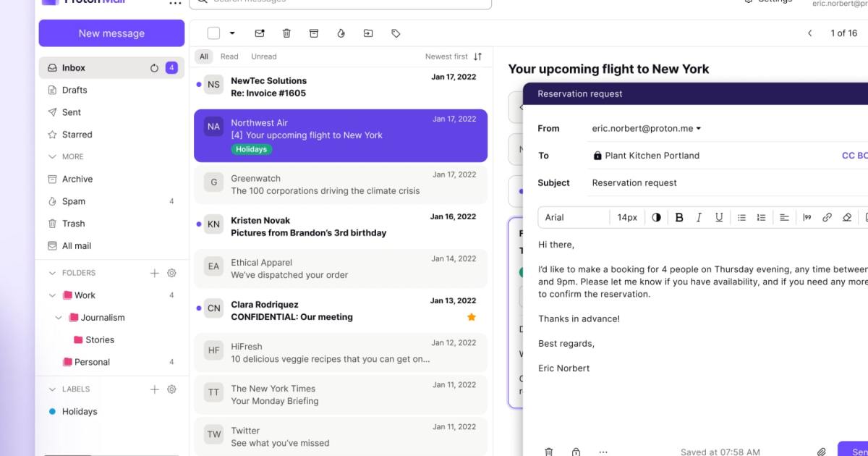Click the CC link in the composer
This screenshot has width=868, height=456.
848,156
